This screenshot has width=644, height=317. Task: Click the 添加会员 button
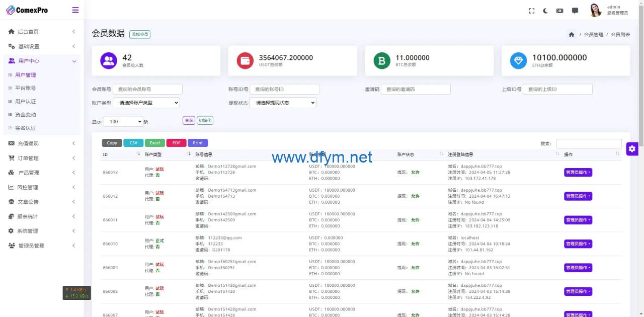pos(140,34)
